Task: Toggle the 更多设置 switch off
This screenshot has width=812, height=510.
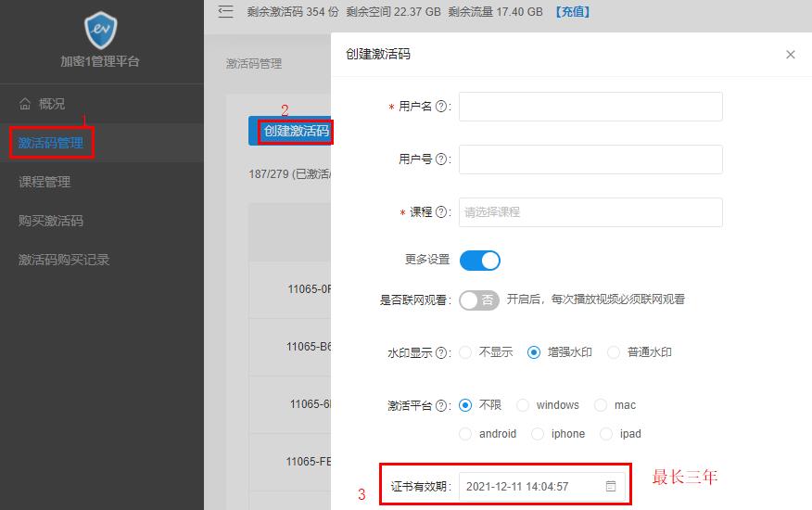Action: coord(479,261)
